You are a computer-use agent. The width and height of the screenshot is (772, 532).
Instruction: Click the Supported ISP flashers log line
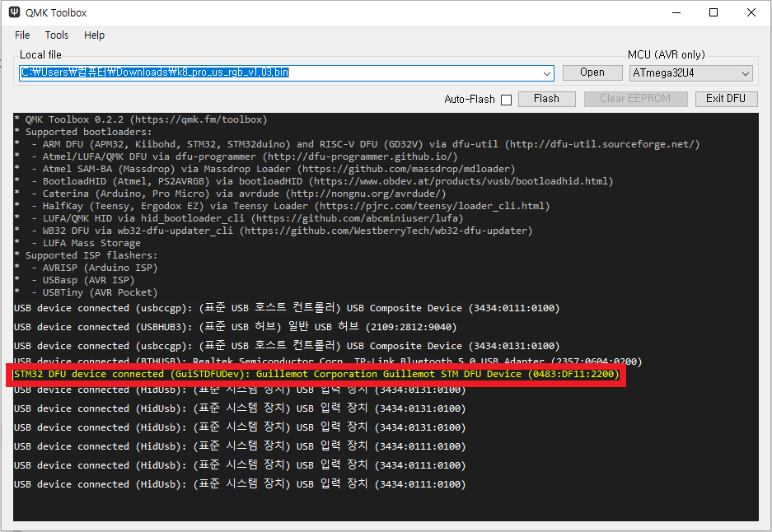coord(87,255)
